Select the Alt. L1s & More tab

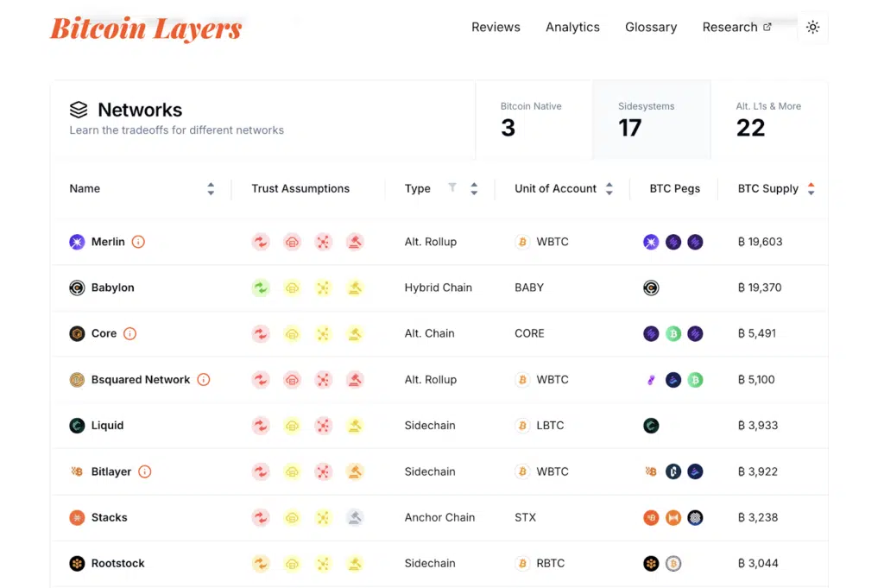[x=769, y=119]
